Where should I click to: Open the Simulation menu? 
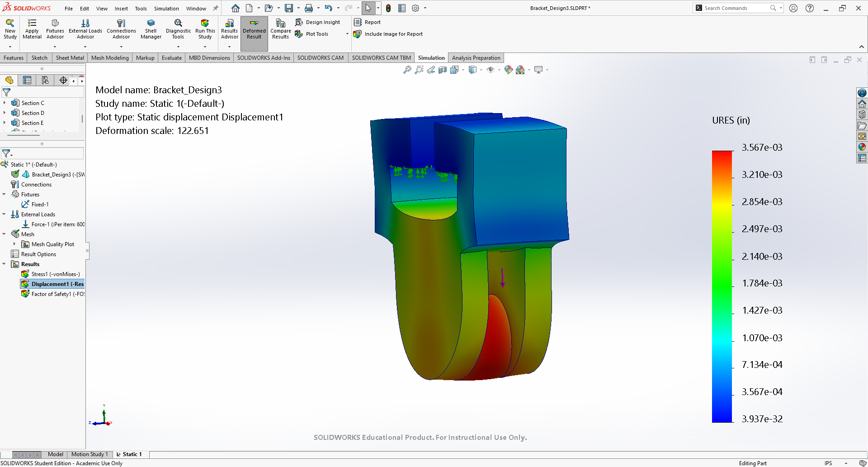(166, 9)
